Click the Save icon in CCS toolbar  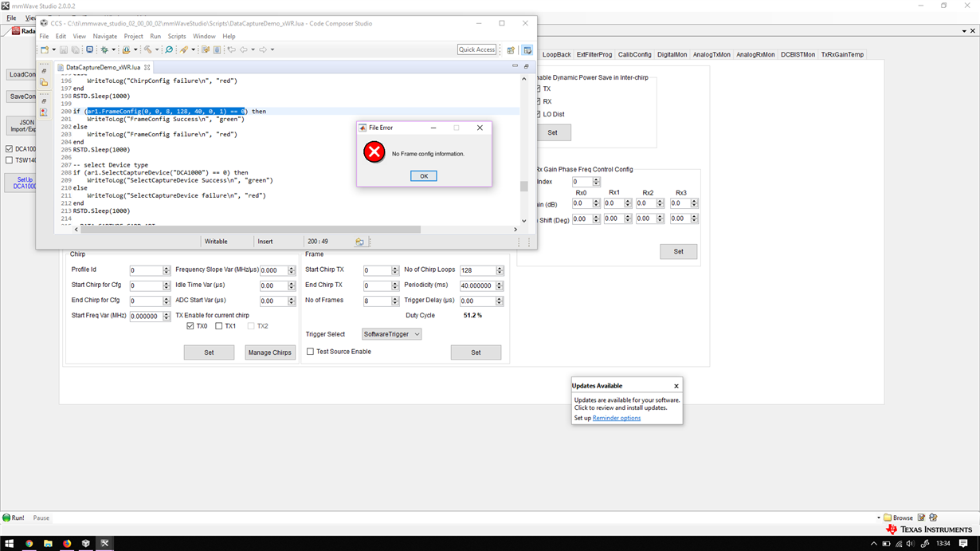click(x=64, y=49)
